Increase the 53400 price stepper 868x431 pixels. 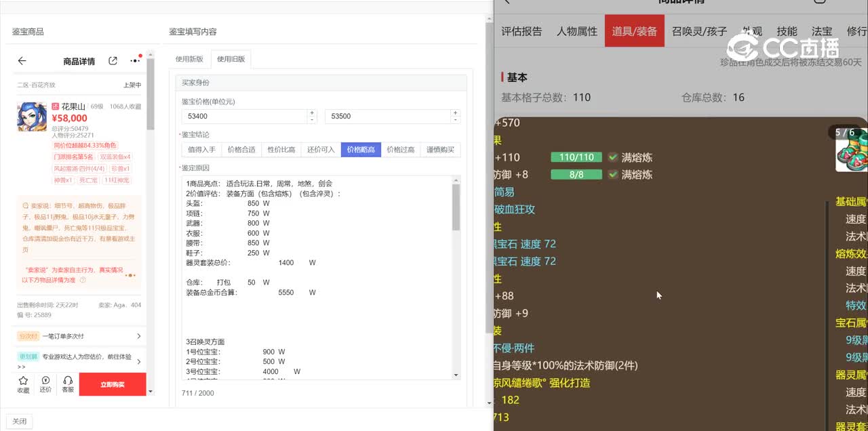312,113
